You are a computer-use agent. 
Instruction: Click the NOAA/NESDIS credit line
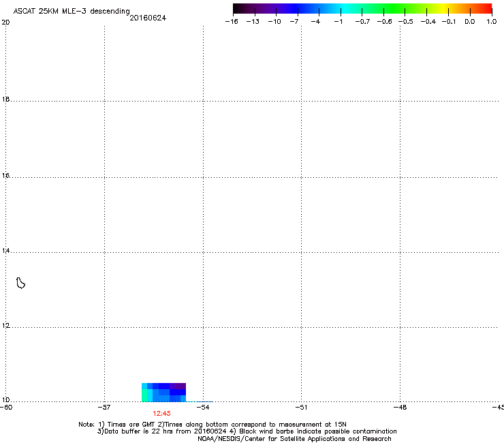click(294, 439)
